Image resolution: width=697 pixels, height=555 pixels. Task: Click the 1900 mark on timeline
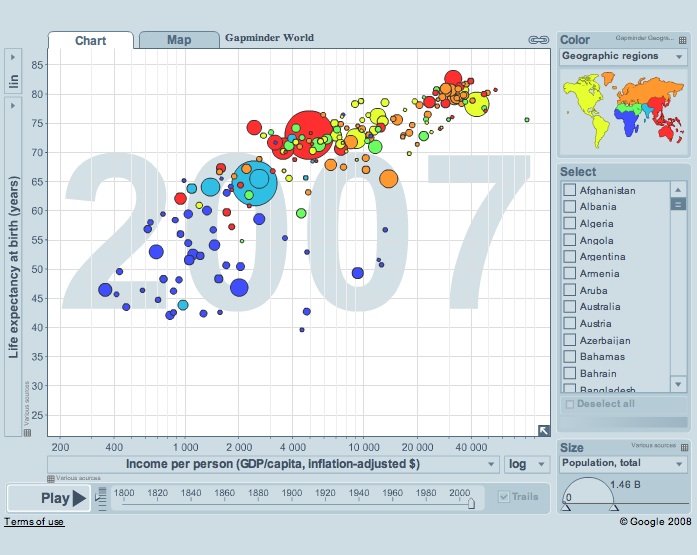292,493
